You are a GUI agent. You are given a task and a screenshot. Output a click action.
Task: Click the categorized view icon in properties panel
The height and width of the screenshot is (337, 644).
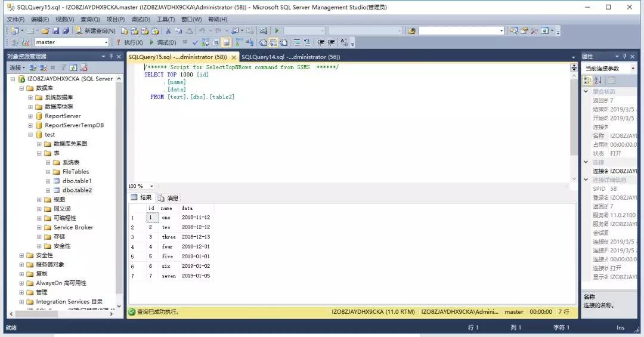pyautogui.click(x=587, y=80)
